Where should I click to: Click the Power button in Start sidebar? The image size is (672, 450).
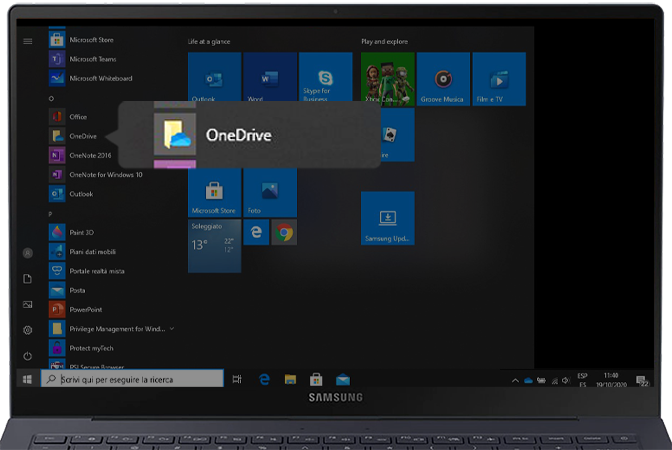(27, 356)
